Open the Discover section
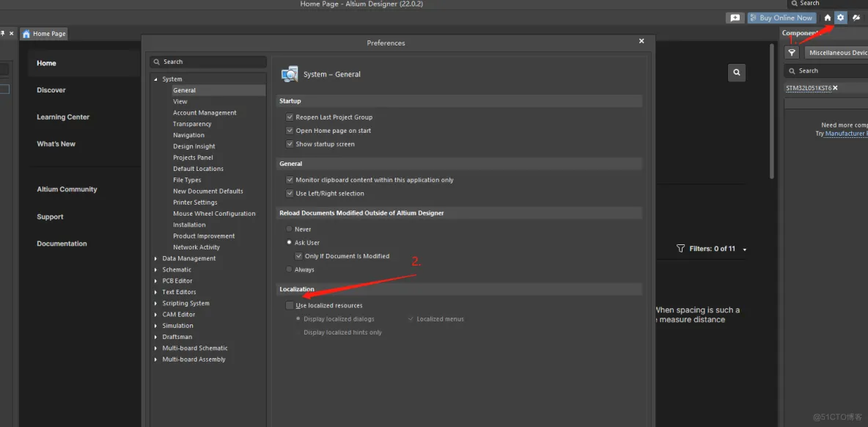The image size is (868, 427). click(51, 90)
